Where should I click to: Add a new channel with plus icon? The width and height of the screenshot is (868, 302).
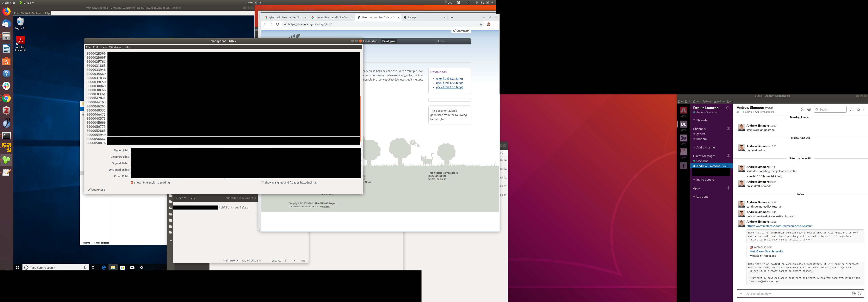tap(728, 129)
